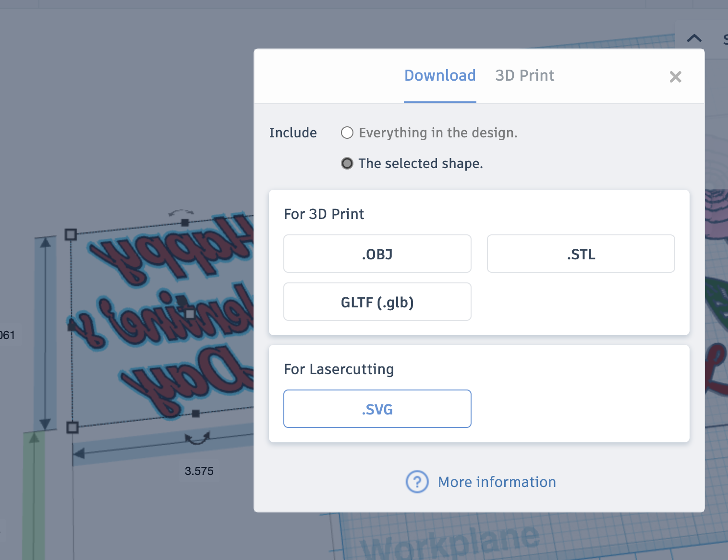Click the bottom-left white corner resize handle
This screenshot has width=728, height=560.
point(73,427)
